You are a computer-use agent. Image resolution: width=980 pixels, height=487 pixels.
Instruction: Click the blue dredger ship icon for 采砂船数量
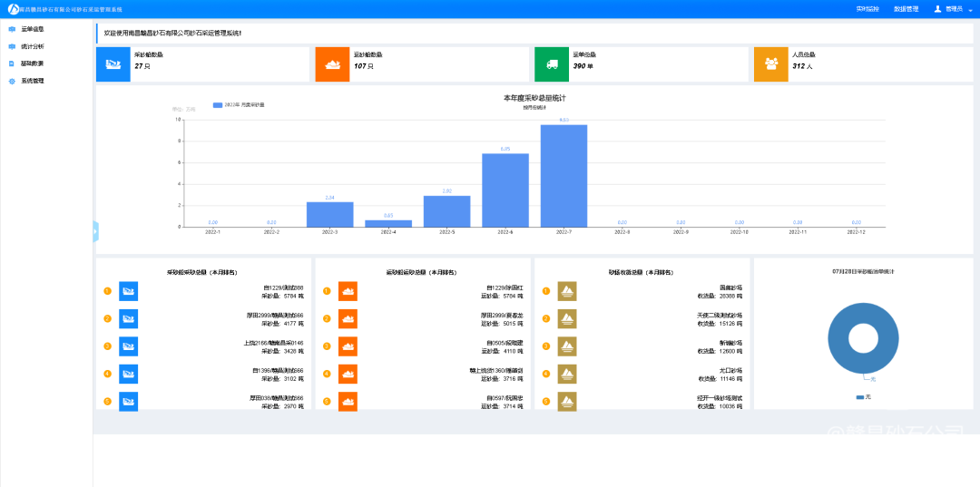113,64
